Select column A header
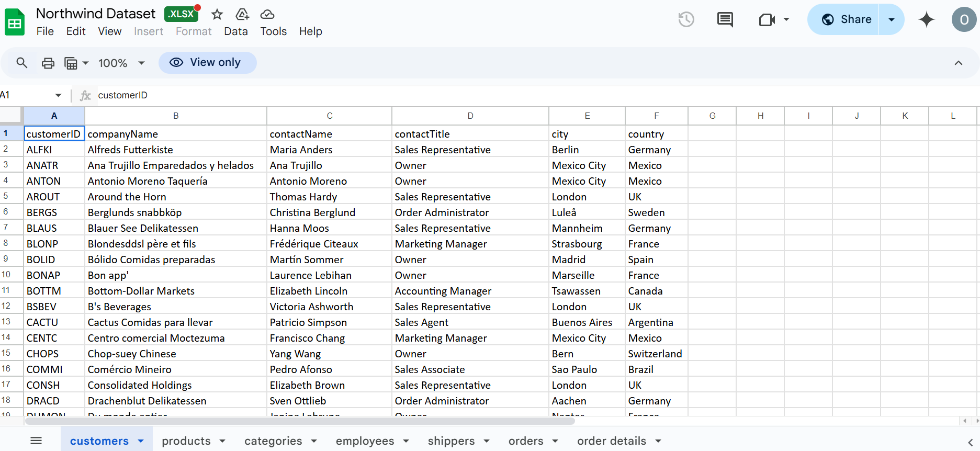The height and width of the screenshot is (451, 980). point(54,116)
